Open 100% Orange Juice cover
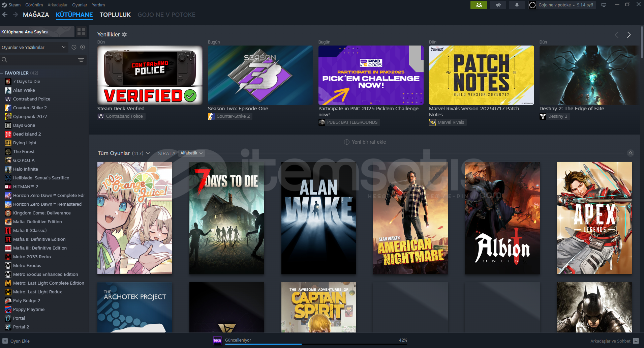 coord(135,218)
